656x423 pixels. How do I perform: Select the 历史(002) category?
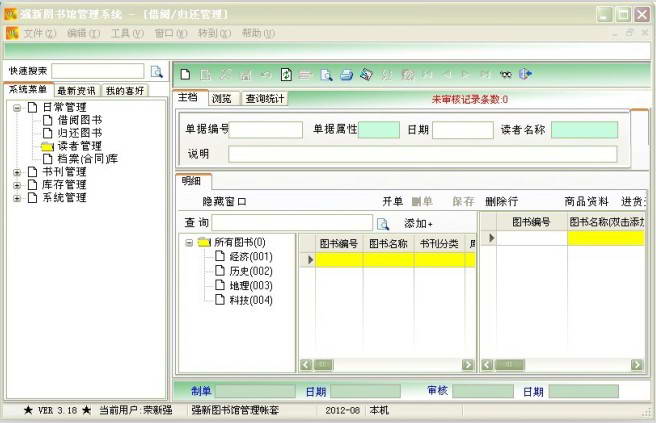251,271
